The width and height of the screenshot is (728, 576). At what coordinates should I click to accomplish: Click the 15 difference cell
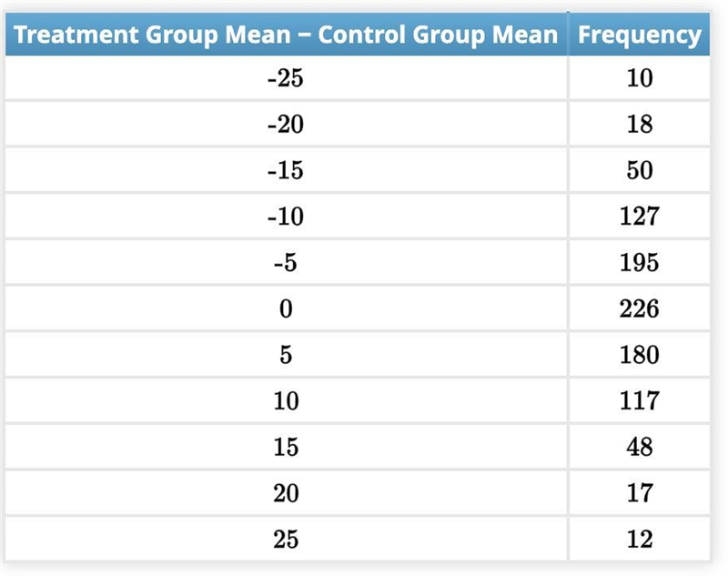tap(286, 447)
